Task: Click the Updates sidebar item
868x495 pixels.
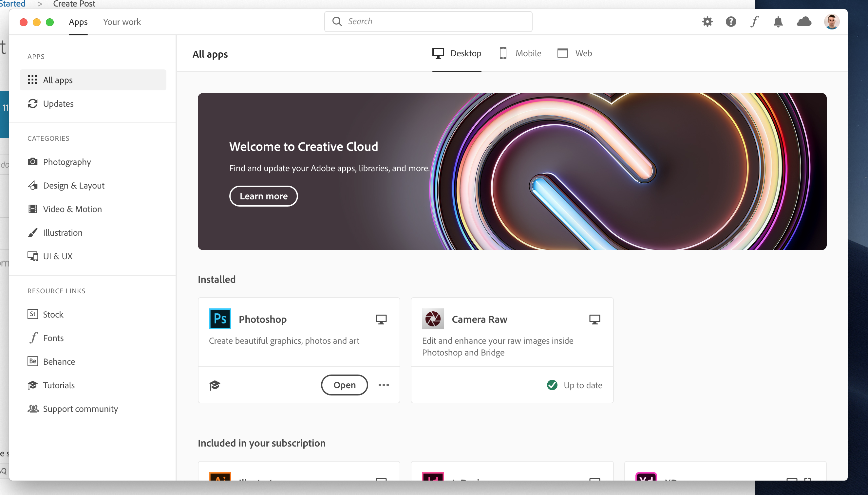Action: pos(58,104)
